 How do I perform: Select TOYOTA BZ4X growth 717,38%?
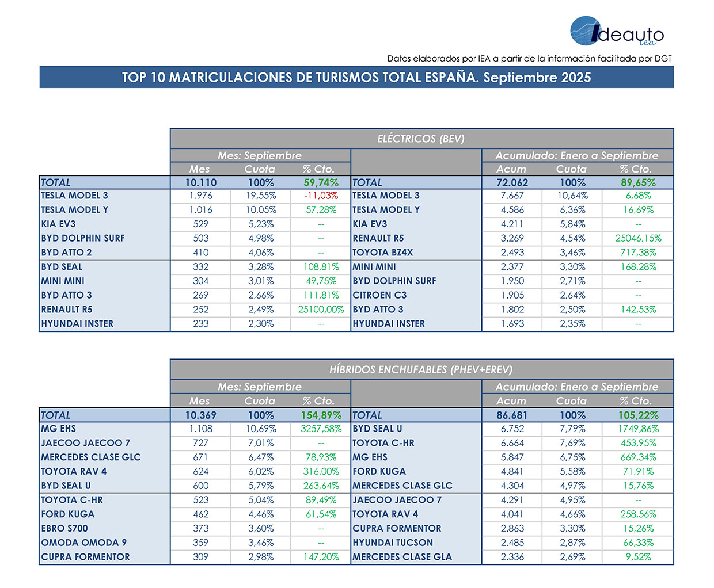(x=638, y=253)
